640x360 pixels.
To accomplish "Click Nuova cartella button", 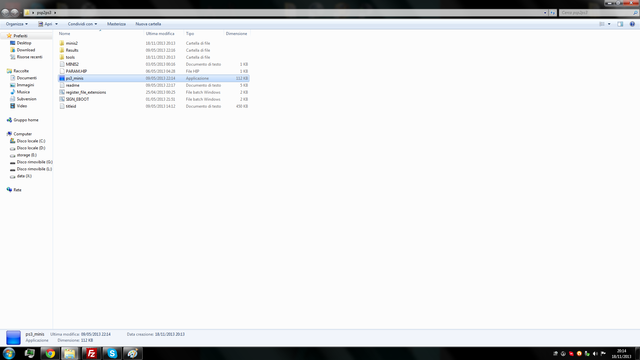I will click(x=148, y=24).
